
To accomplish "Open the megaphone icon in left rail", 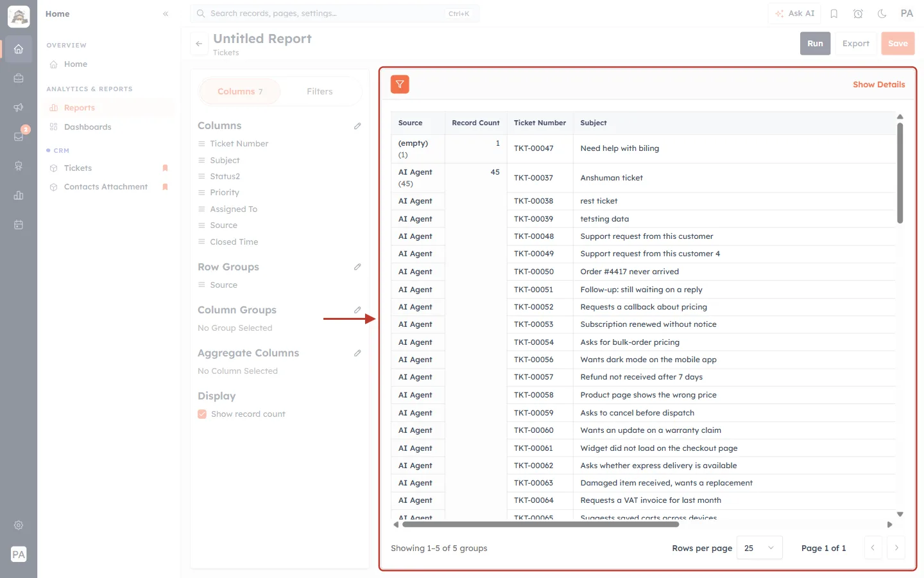I will tap(19, 107).
